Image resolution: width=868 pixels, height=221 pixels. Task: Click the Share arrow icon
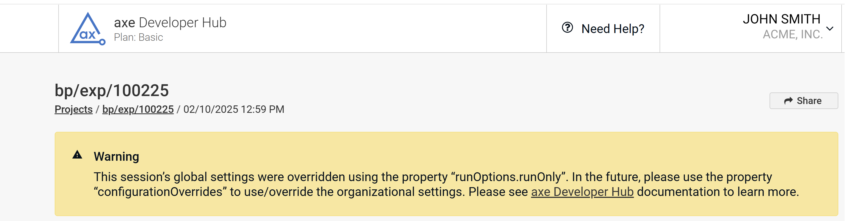(x=788, y=101)
